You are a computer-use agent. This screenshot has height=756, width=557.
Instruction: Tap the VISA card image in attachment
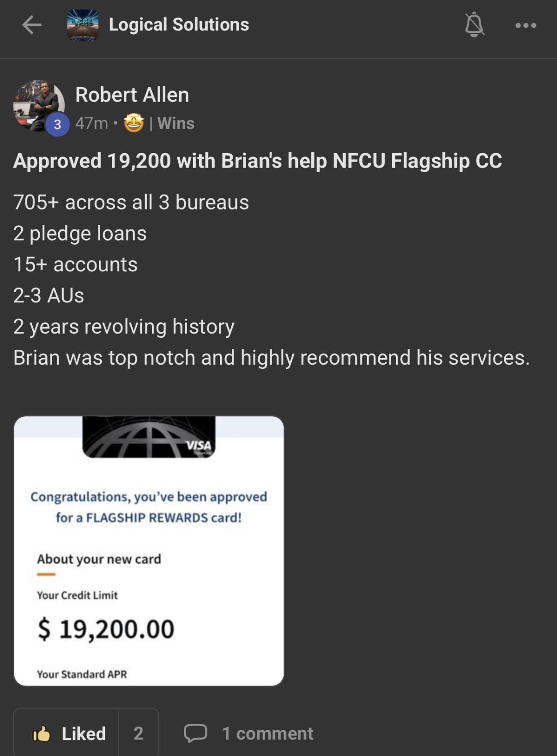[149, 437]
